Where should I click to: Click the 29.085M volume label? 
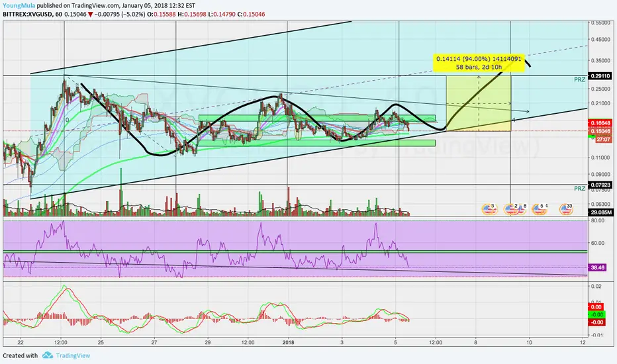[x=601, y=212]
